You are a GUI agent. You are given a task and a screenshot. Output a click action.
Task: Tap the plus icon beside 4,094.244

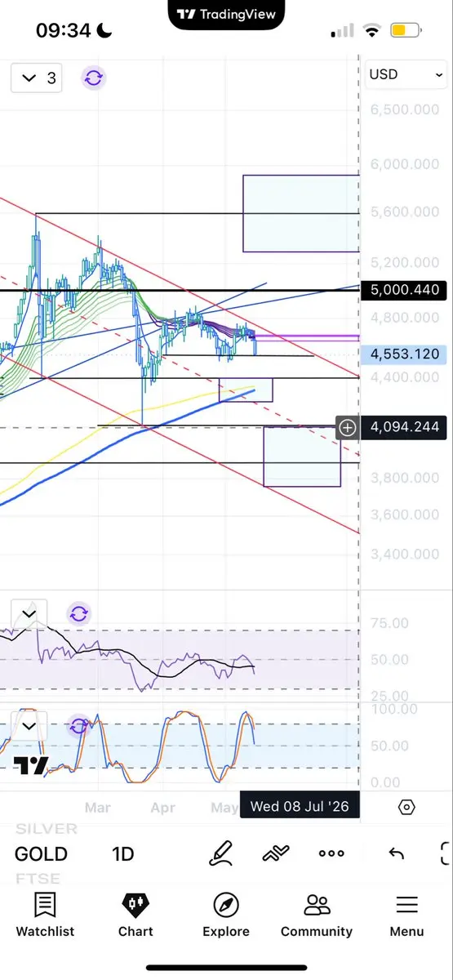348,426
